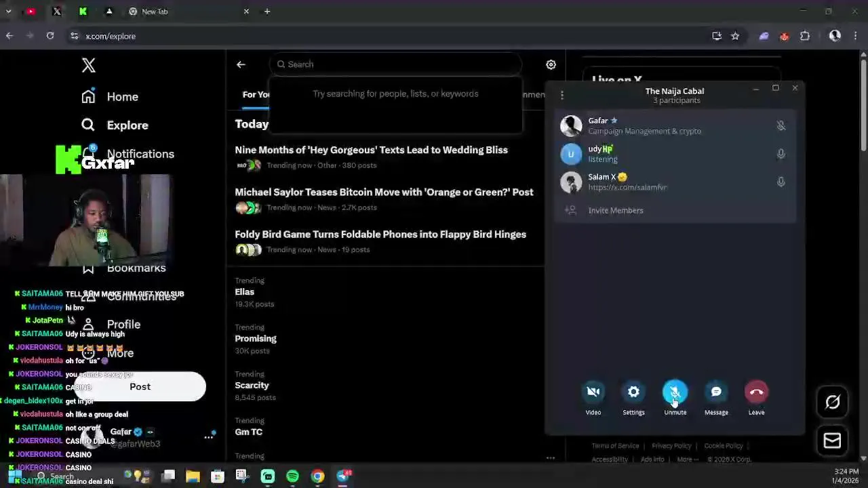This screenshot has width=868, height=488.
Task: Select participant Gafar in voice chat
Action: 675,125
